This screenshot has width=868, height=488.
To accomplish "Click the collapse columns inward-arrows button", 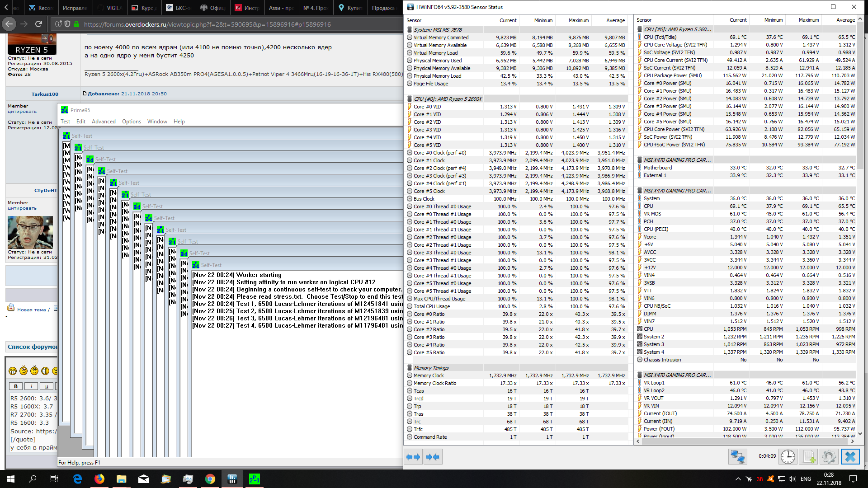I will pos(433,457).
